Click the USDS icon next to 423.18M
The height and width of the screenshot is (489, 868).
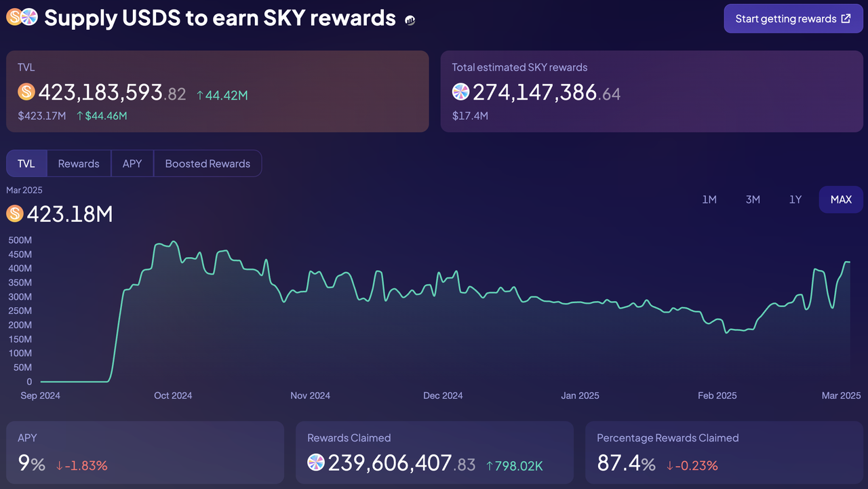(14, 214)
